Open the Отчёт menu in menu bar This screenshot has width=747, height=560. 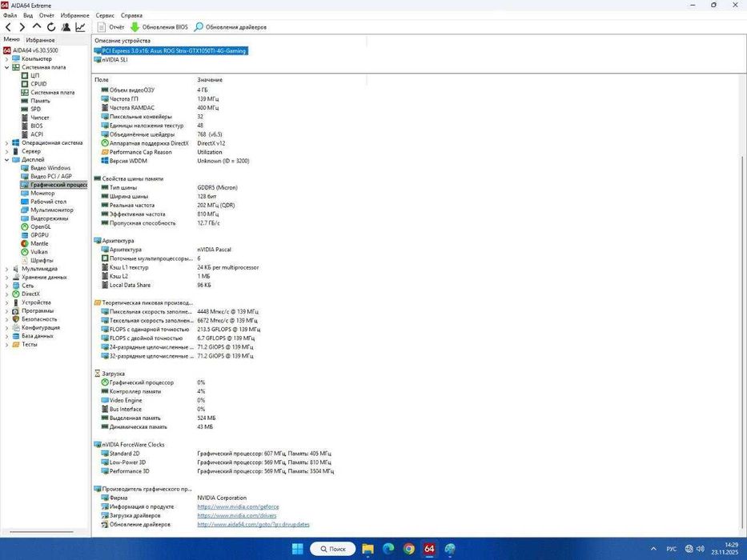[x=46, y=15]
